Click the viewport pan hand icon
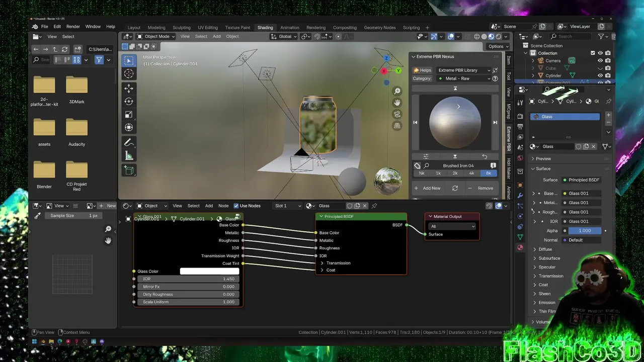The image size is (644, 362). [x=397, y=103]
